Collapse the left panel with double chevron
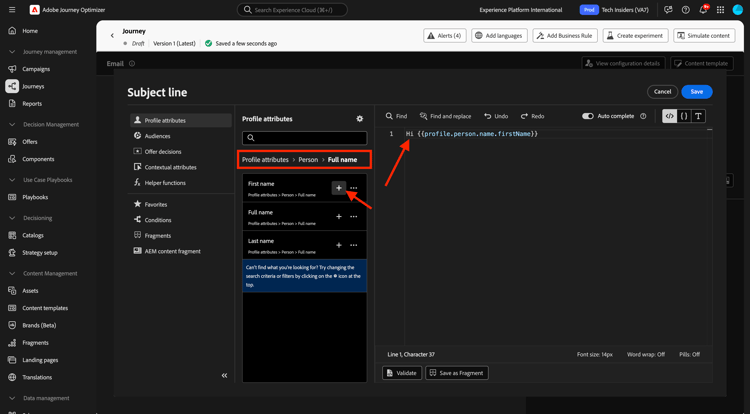Image resolution: width=750 pixels, height=414 pixels. tap(224, 376)
